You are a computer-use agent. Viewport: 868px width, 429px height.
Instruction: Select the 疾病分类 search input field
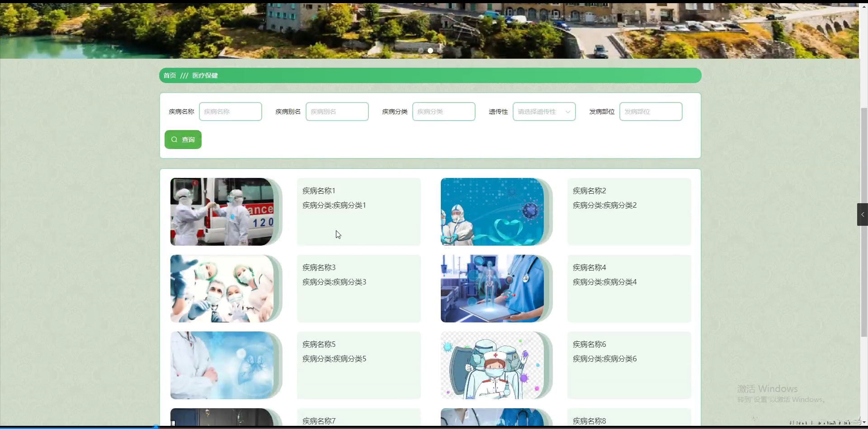444,112
